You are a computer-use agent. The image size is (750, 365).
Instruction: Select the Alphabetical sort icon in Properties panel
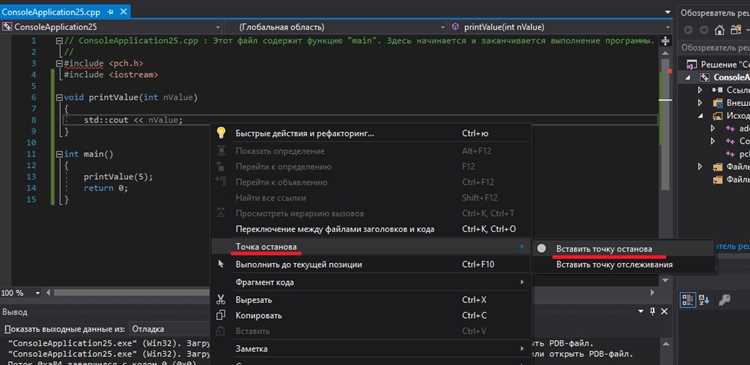click(705, 300)
